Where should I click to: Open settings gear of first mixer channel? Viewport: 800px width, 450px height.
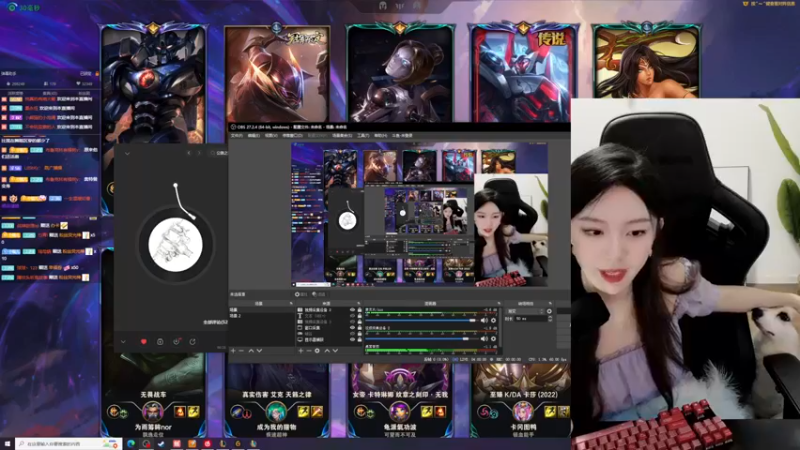point(493,320)
